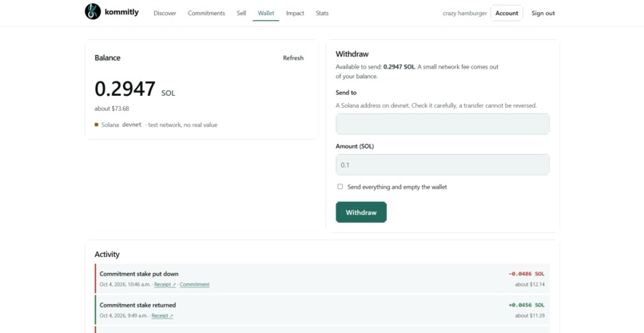
Task: Click the Activity heading
Action: point(107,254)
